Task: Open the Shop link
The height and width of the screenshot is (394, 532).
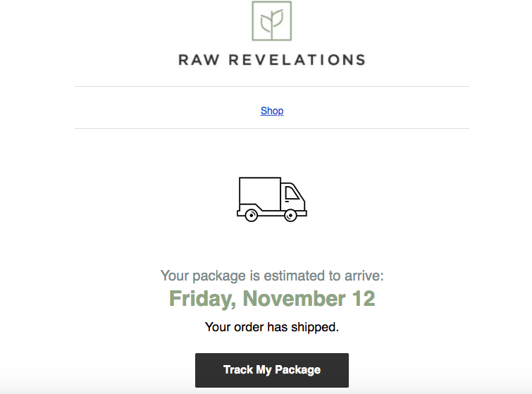Action: (x=272, y=111)
